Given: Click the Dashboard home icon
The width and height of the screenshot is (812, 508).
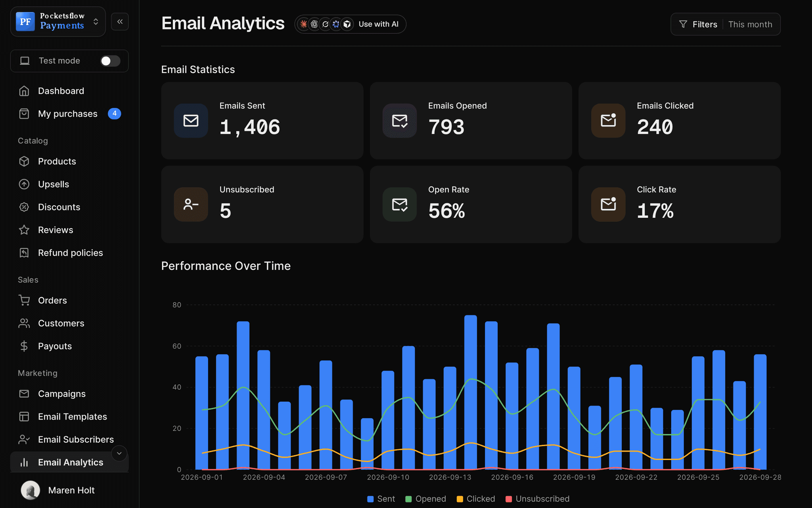Looking at the screenshot, I should [x=24, y=91].
